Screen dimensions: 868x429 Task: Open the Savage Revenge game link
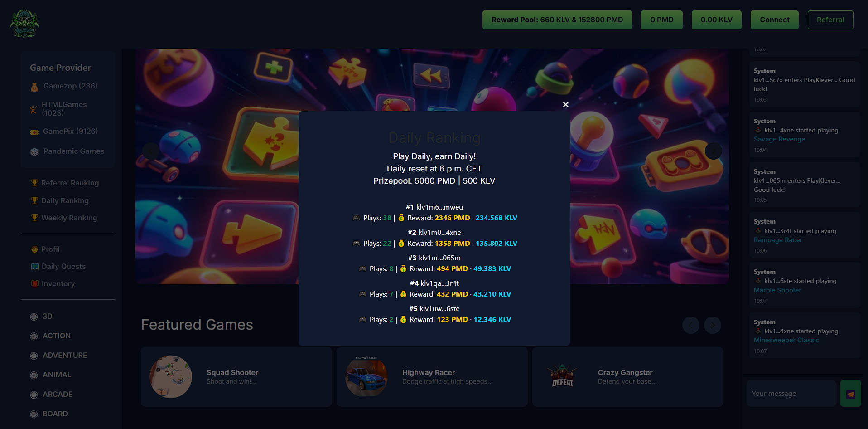point(779,139)
